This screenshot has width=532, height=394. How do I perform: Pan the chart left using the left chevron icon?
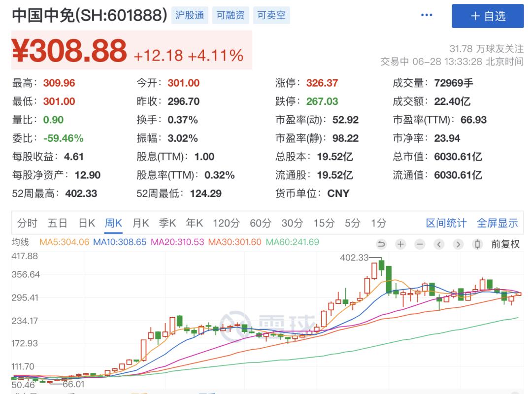(x=438, y=243)
